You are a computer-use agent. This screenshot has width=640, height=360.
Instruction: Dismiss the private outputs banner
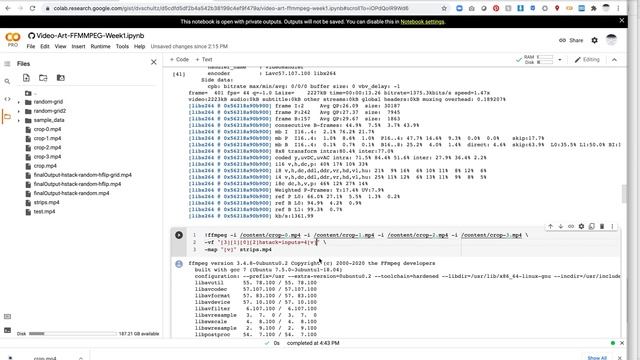(622, 20)
